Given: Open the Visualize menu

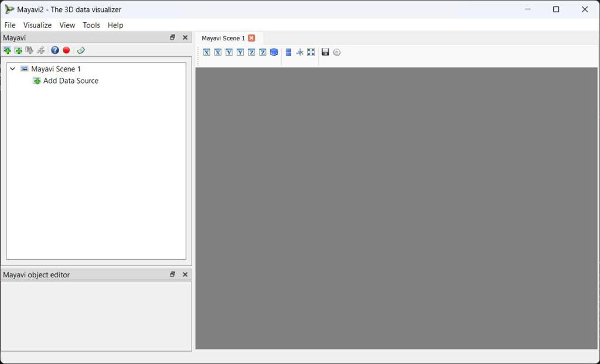Looking at the screenshot, I should pyautogui.click(x=37, y=25).
